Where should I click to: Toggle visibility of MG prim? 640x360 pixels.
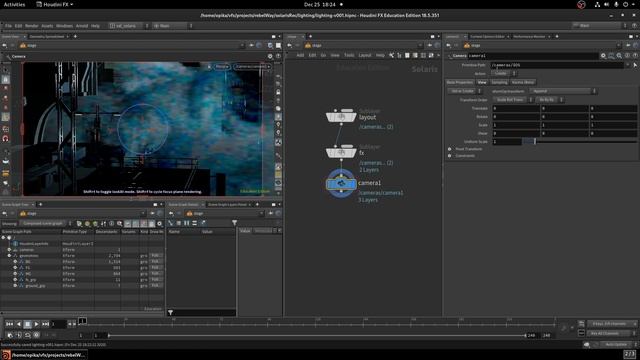point(16,274)
